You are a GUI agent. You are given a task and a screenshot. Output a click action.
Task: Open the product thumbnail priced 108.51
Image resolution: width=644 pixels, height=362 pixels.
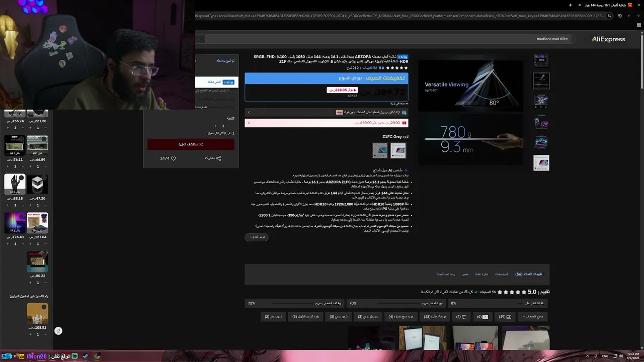(x=37, y=313)
